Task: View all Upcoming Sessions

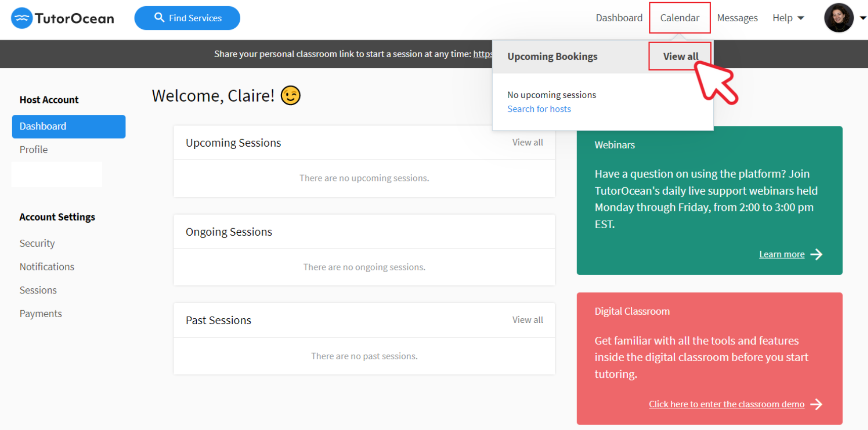Action: click(x=527, y=143)
